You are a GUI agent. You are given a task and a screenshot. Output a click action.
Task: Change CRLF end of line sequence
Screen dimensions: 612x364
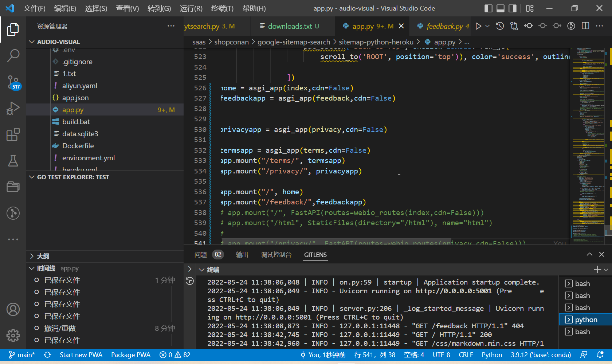tap(466, 355)
